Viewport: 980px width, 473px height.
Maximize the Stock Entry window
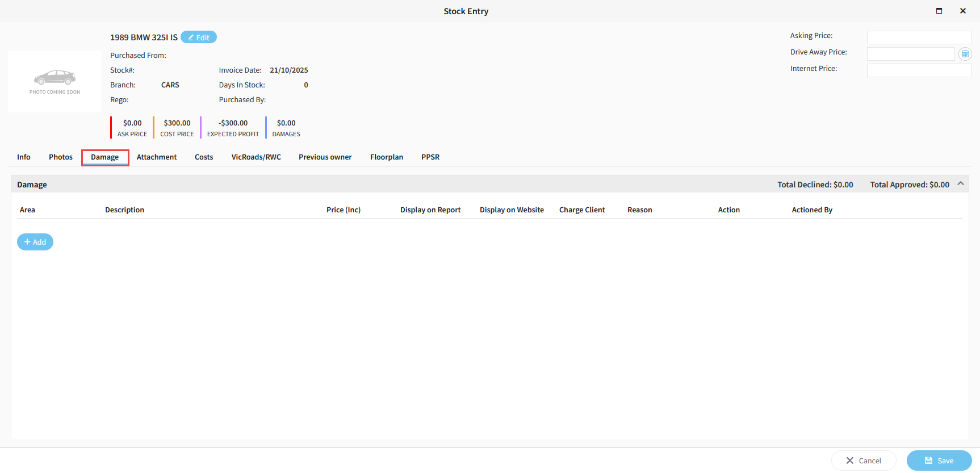tap(939, 11)
